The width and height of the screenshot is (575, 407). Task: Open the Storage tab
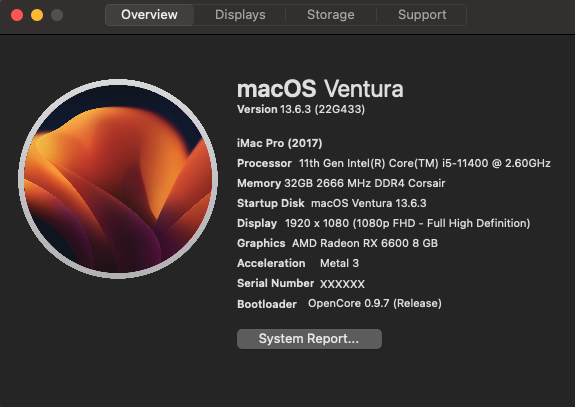point(331,15)
